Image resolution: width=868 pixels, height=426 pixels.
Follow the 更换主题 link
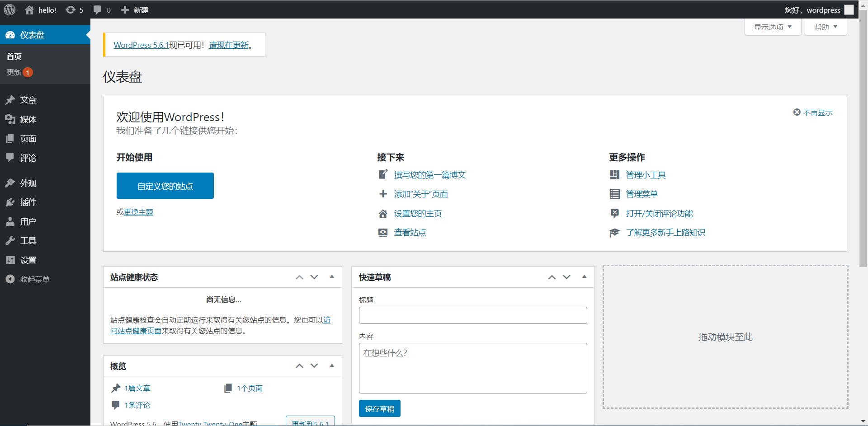[x=138, y=212]
